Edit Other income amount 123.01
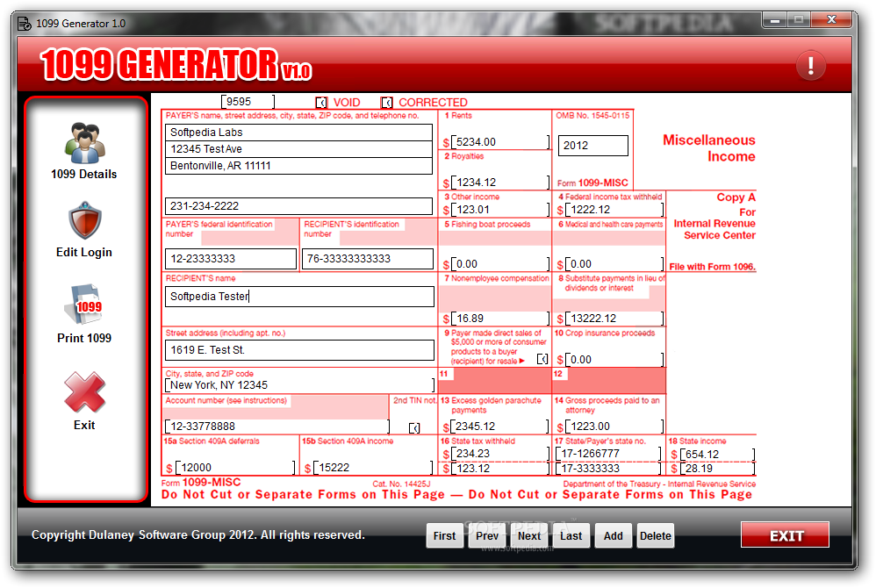This screenshot has height=588, width=876. coord(500,210)
